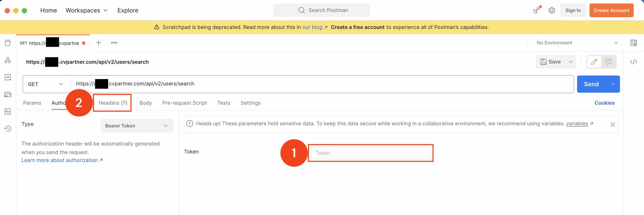Open Postman settings gear

tap(552, 10)
